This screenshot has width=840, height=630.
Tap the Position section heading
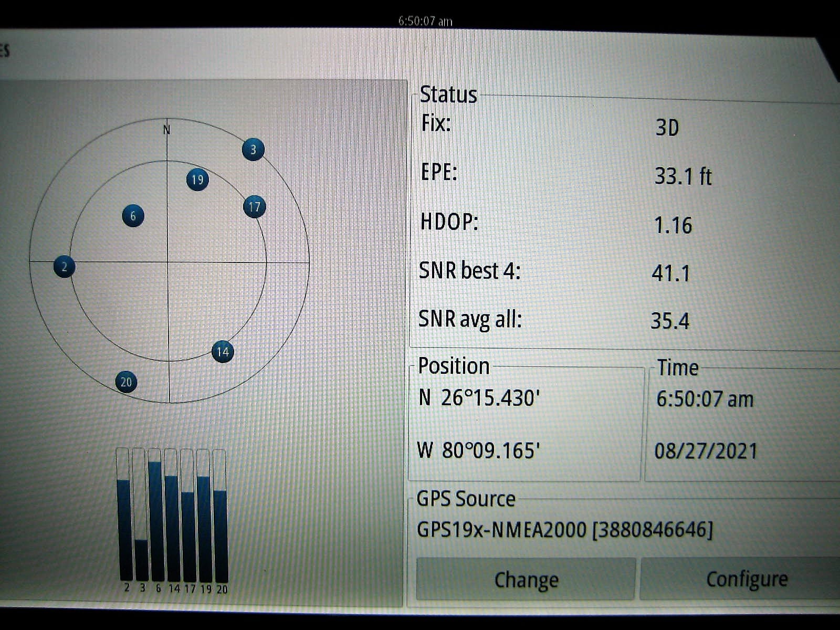pyautogui.click(x=454, y=366)
